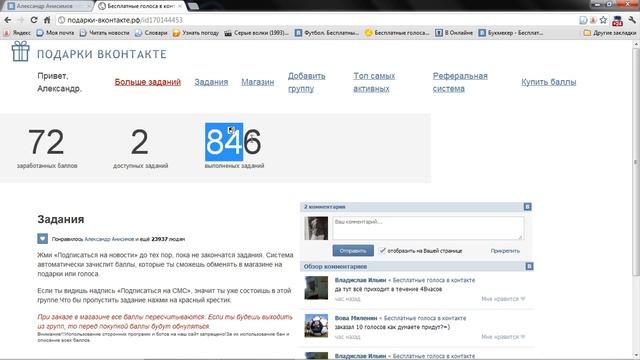The width and height of the screenshot is (640, 360).
Task: Open the new tab button
Action: (193, 6)
